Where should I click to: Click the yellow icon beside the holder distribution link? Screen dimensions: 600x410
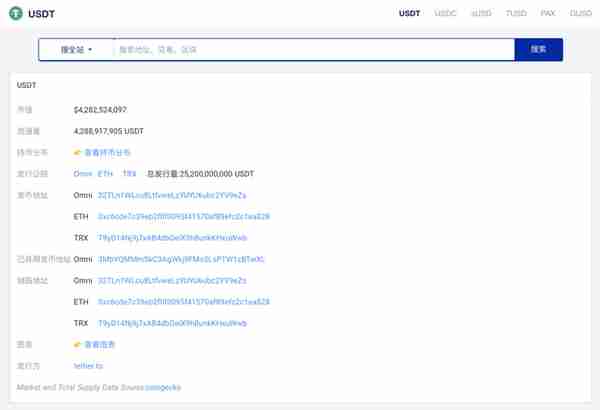pos(77,153)
